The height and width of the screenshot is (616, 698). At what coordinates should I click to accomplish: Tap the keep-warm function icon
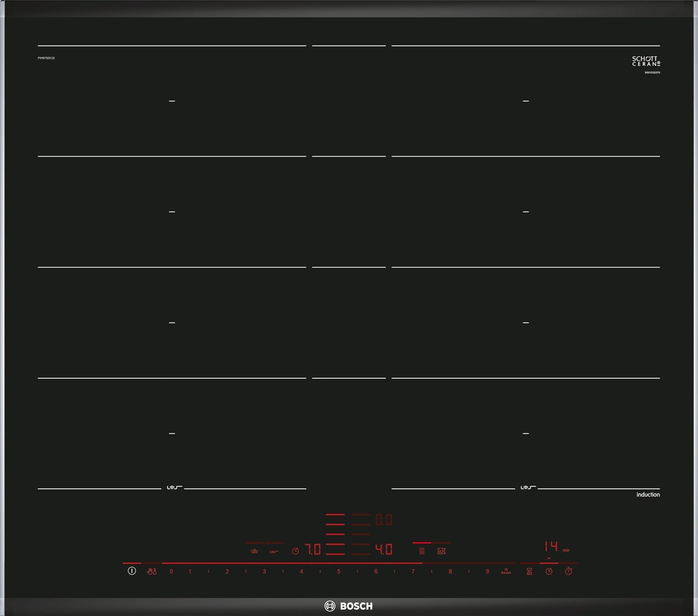tap(254, 551)
